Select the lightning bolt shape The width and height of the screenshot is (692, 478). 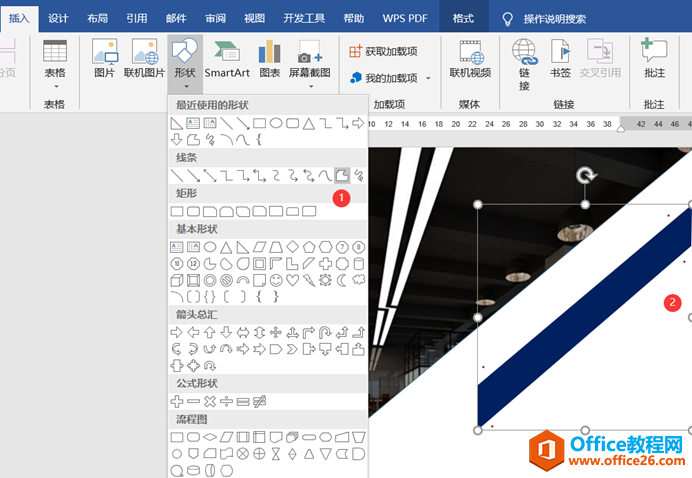pyautogui.click(x=309, y=280)
